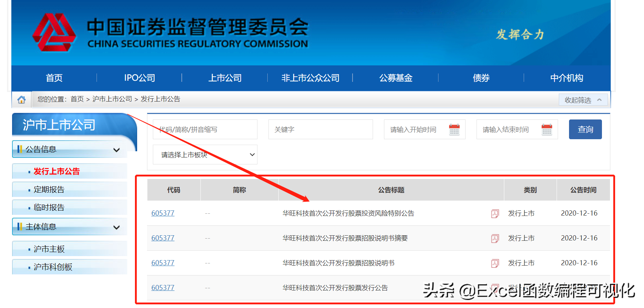The image size is (644, 308).
Task: Open the IPO公司 navigation tab
Action: coord(139,78)
